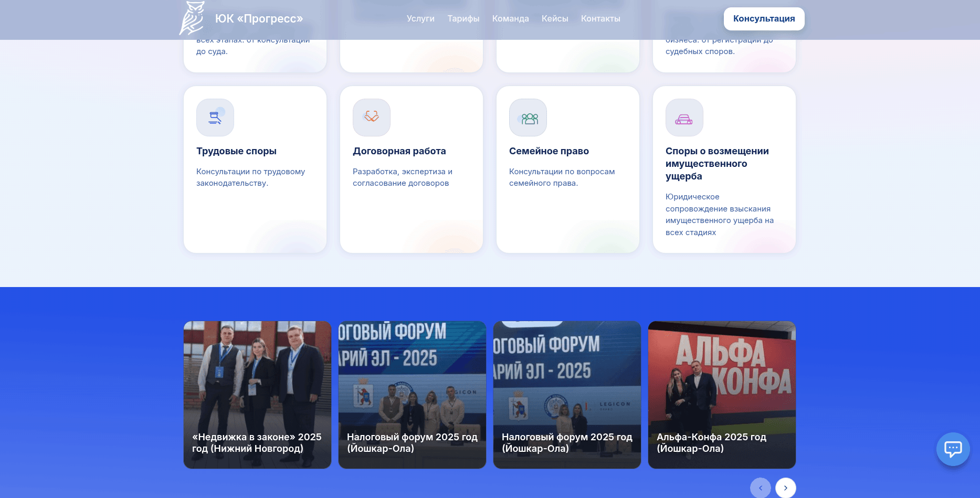Click the Трудовые споры service icon
The height and width of the screenshot is (498, 980).
pyautogui.click(x=215, y=118)
